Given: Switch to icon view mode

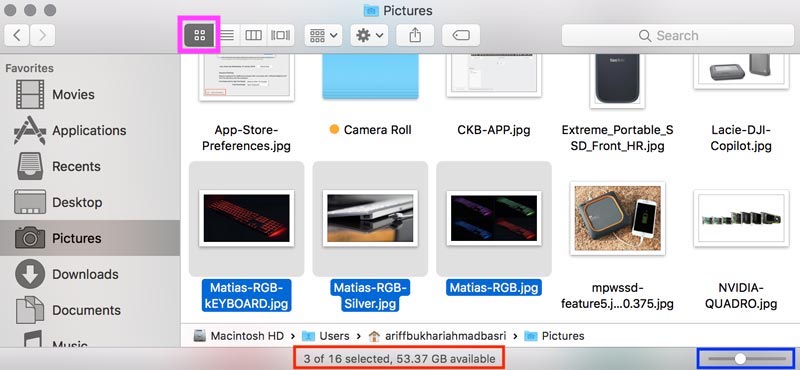Looking at the screenshot, I should pos(199,35).
